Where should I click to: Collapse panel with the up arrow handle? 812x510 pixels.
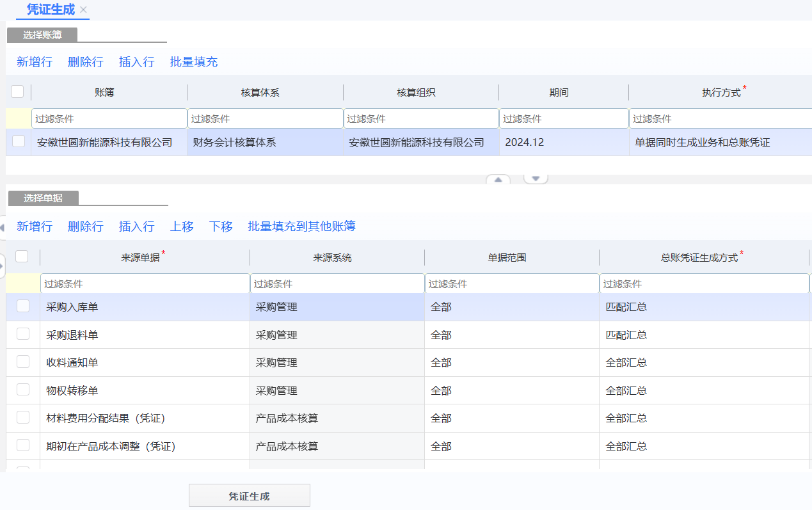(x=498, y=180)
